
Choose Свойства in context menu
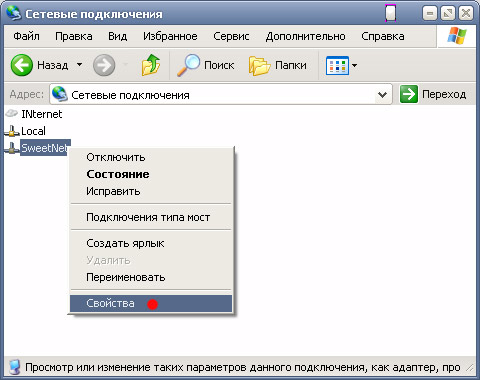click(x=151, y=303)
